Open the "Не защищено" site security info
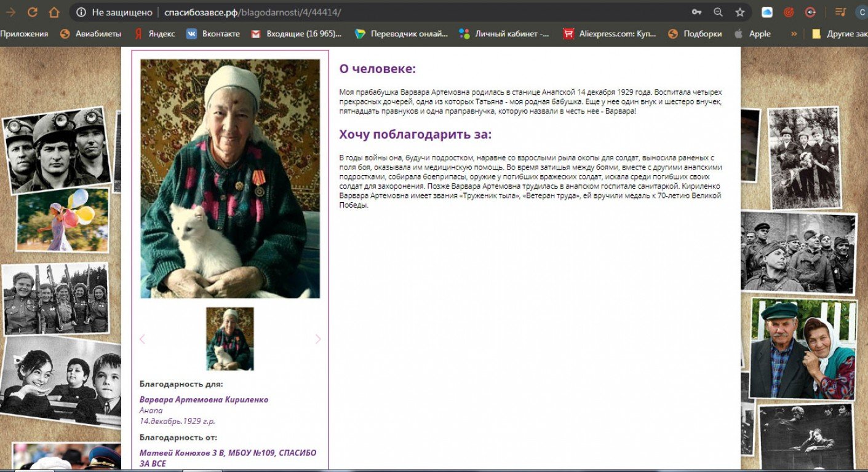The width and height of the screenshot is (868, 472). click(x=115, y=12)
